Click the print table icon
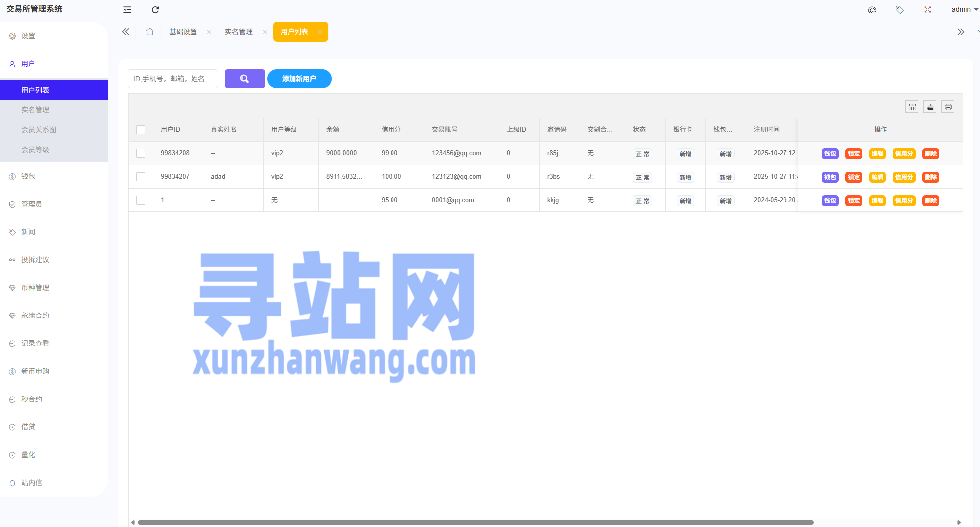Screen dimensions: 980x527 tap(948, 107)
